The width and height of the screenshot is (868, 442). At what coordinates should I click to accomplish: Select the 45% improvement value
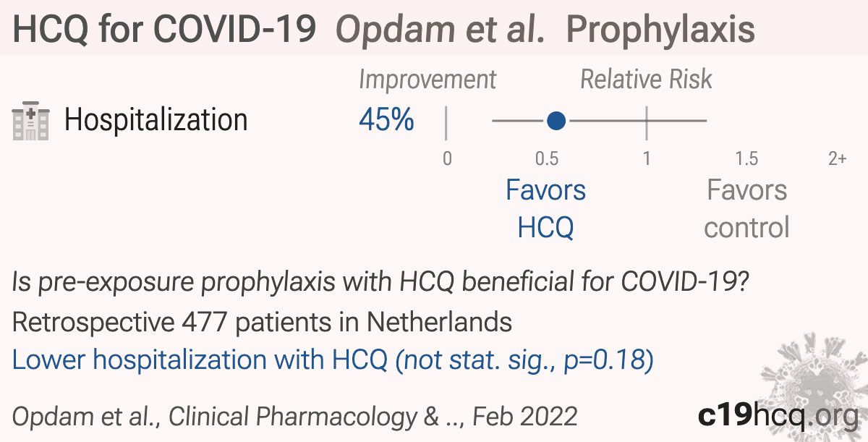pyautogui.click(x=386, y=120)
